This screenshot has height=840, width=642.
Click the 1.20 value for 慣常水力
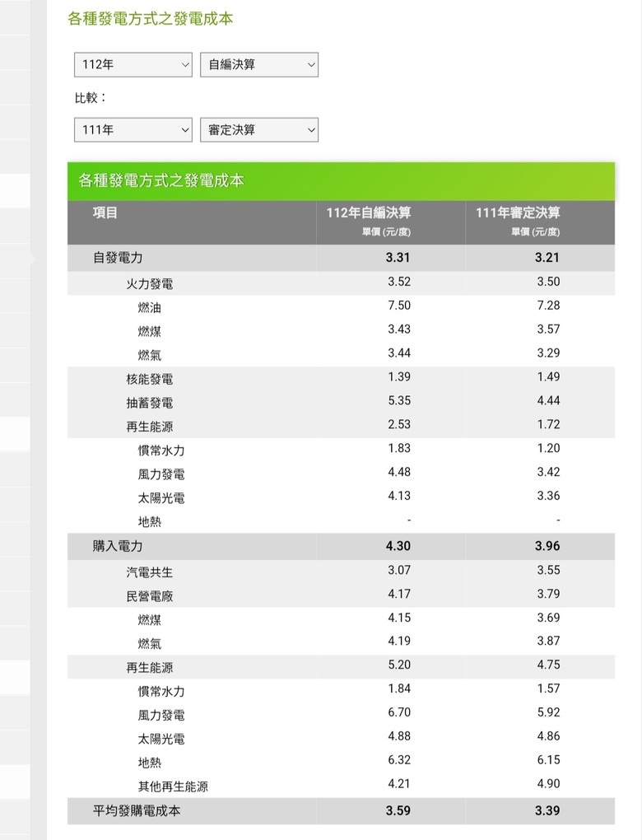coord(549,448)
